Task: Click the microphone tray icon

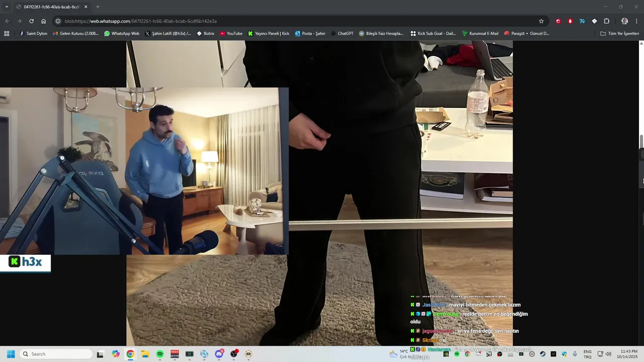Action: click(575, 354)
